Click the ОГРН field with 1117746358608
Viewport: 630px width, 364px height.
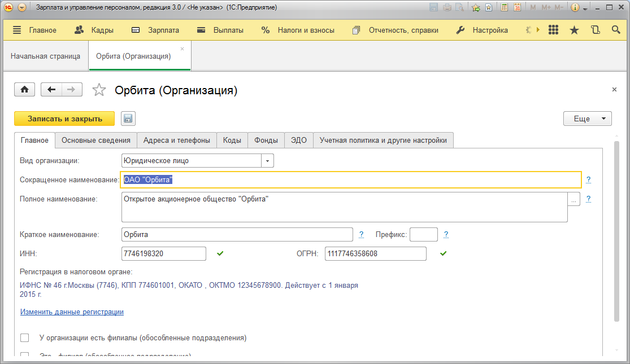[375, 253]
